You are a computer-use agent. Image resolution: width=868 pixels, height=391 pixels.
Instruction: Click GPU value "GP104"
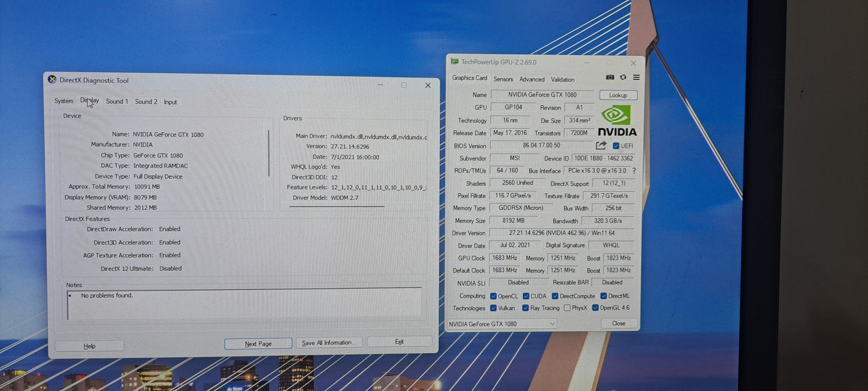point(514,107)
